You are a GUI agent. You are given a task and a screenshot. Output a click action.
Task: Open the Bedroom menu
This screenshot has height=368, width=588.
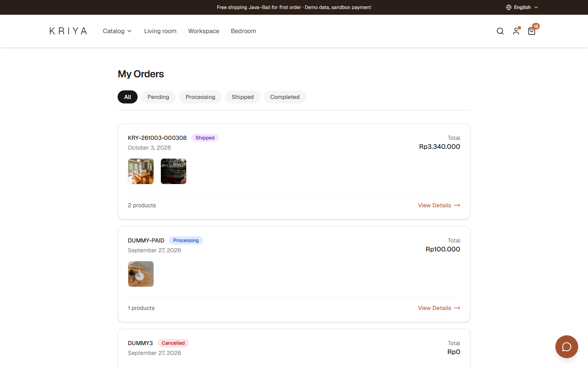243,31
